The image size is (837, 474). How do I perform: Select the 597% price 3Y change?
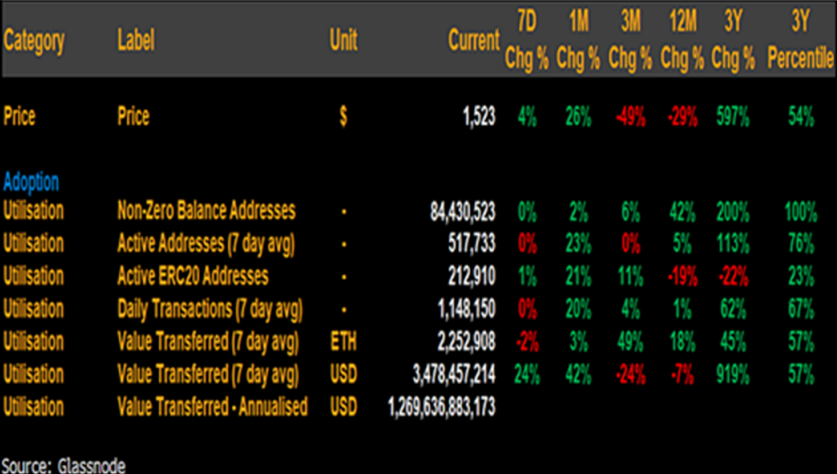[x=731, y=117]
